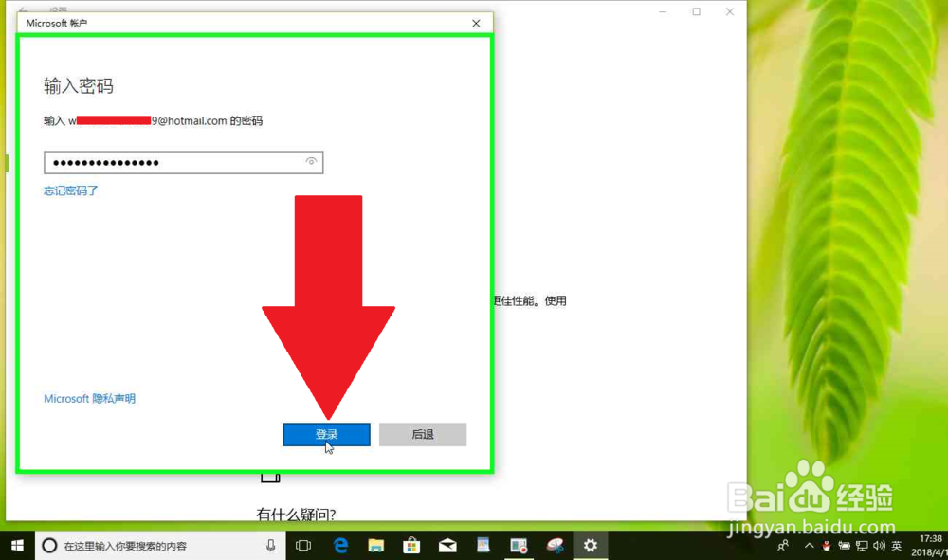Toggle password visibility with the eye icon
The image size is (948, 560).
coord(311,162)
